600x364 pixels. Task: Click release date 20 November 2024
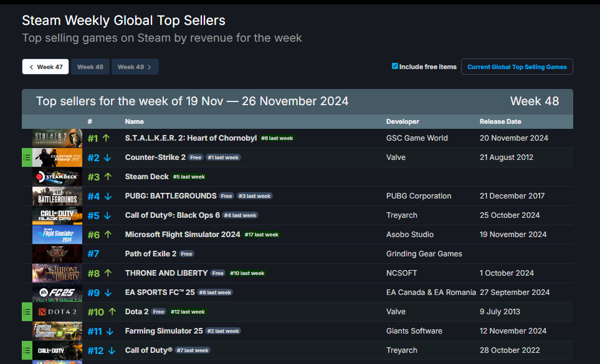click(514, 138)
